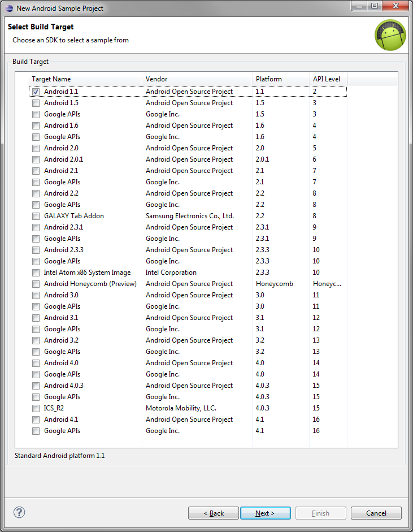Check the Android 2.2 checkbox

click(x=36, y=193)
